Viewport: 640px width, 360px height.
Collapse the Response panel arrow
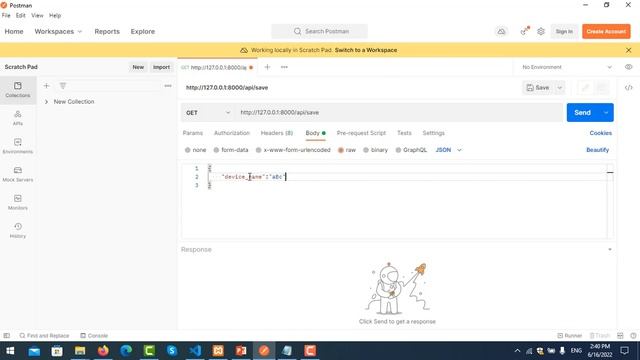pos(610,249)
